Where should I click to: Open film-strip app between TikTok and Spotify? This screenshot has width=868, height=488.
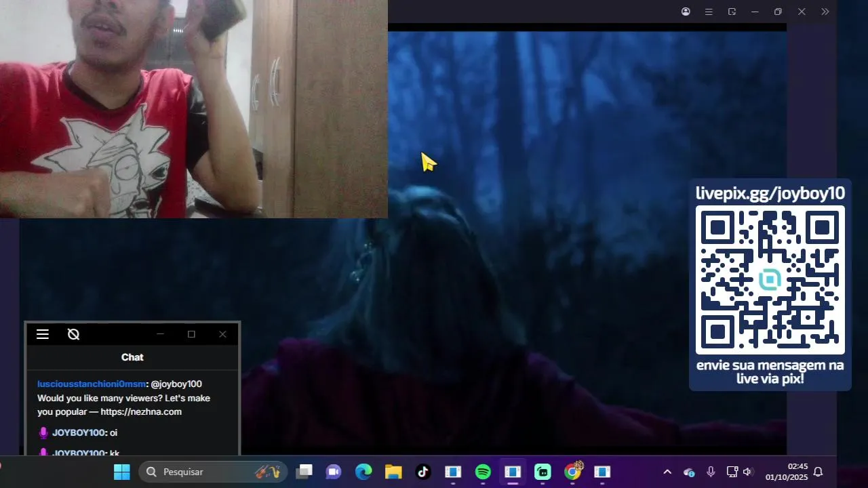coord(453,472)
